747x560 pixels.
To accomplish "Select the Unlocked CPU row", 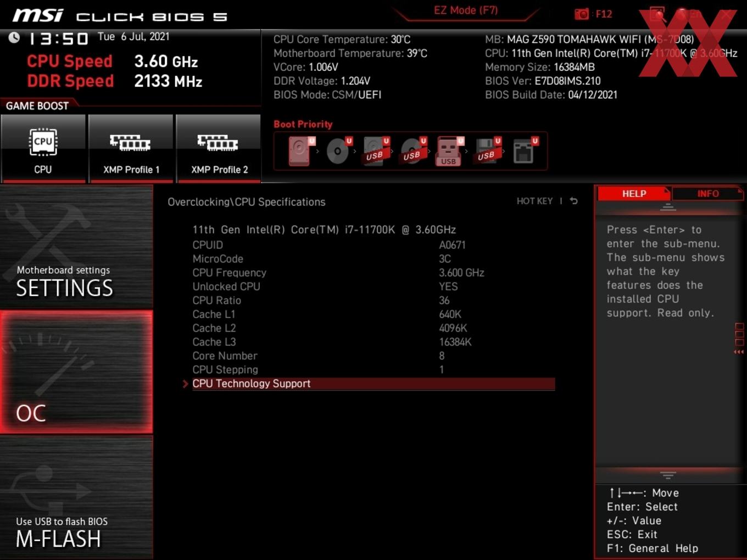I will pos(374,287).
